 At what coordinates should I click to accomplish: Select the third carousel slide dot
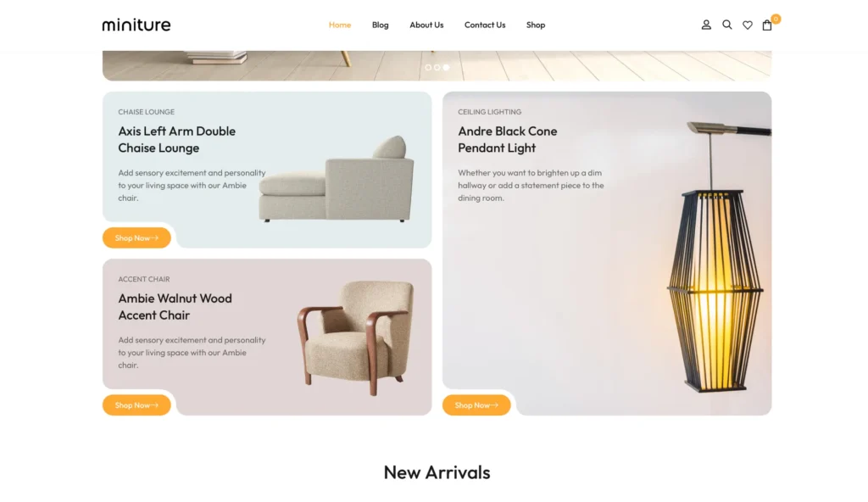pyautogui.click(x=446, y=68)
